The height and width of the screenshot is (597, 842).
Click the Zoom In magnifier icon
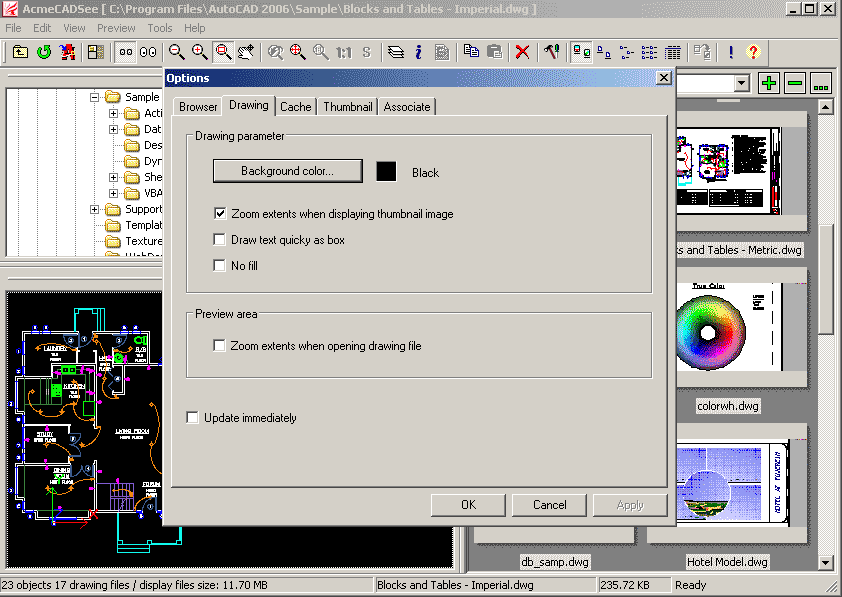200,52
